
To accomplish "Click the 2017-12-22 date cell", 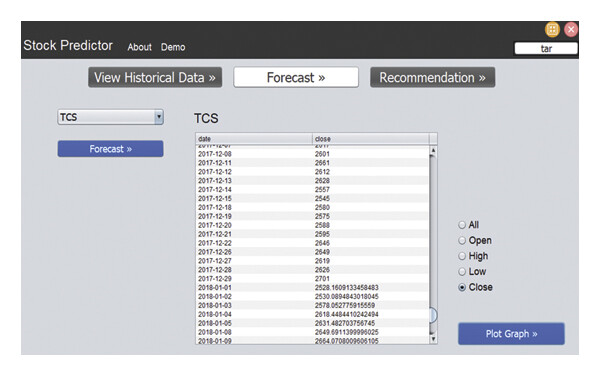I will click(x=254, y=243).
